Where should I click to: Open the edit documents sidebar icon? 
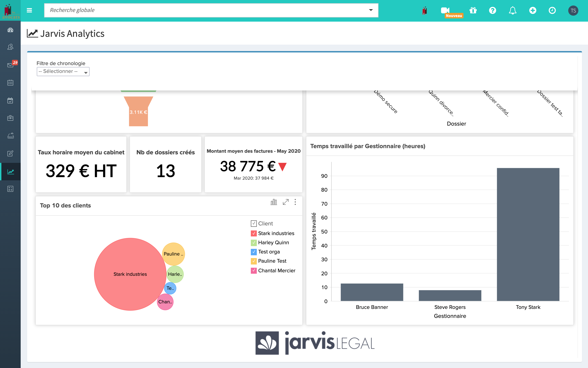click(x=10, y=154)
